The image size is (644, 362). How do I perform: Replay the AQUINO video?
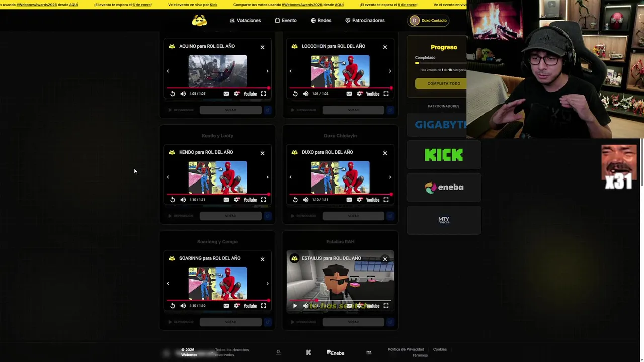[x=173, y=94]
